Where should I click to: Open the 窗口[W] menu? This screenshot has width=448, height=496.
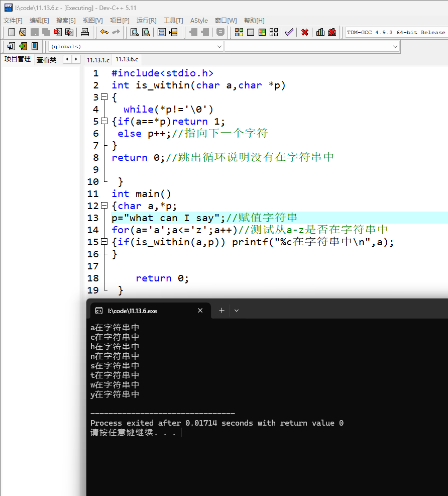pos(226,21)
